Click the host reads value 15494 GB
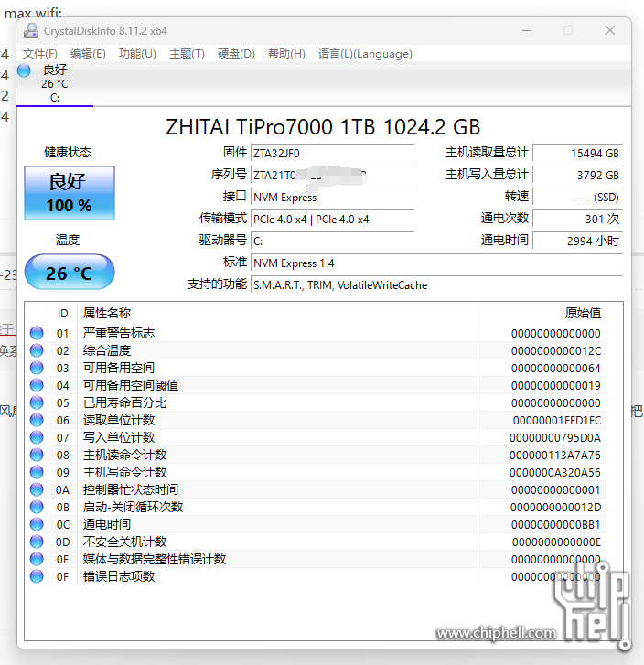This screenshot has height=665, width=644. (x=578, y=153)
